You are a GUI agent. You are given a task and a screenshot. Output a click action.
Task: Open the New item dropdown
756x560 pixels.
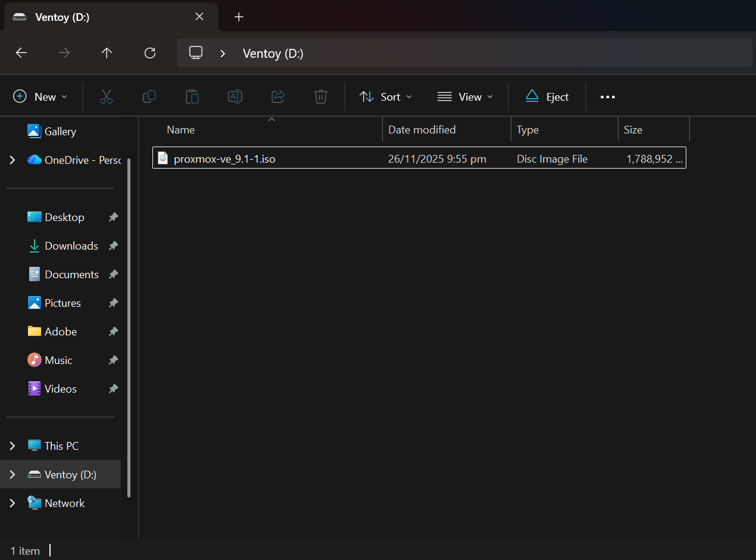[x=40, y=97]
